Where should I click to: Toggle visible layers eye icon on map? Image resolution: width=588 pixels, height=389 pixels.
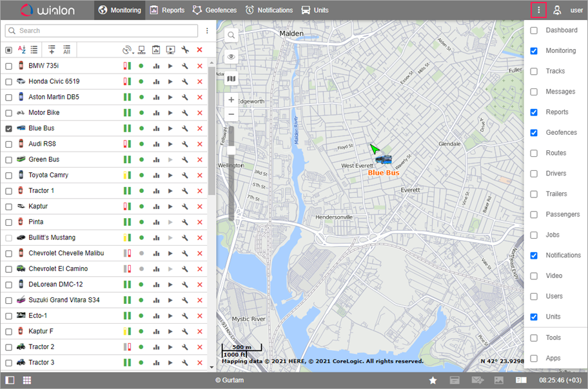[x=231, y=57]
